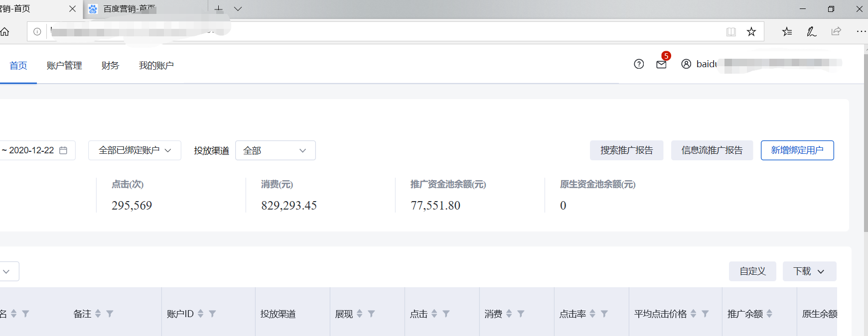Click the 消费(元) value 829,293.45
Viewport: 868px width, 336px height.
pyautogui.click(x=289, y=206)
